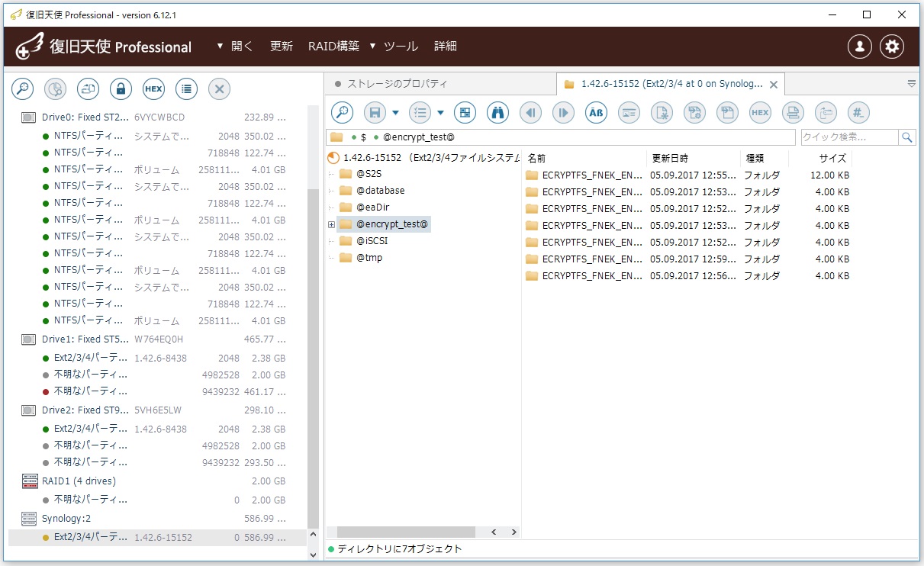Select the @tmp folder in tree
Image resolution: width=924 pixels, height=566 pixels.
(x=361, y=258)
